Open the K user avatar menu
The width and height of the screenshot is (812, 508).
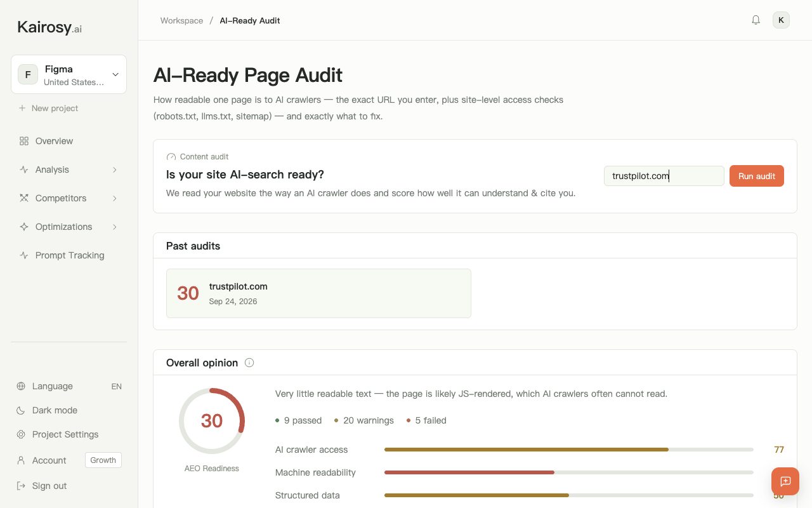tap(781, 20)
